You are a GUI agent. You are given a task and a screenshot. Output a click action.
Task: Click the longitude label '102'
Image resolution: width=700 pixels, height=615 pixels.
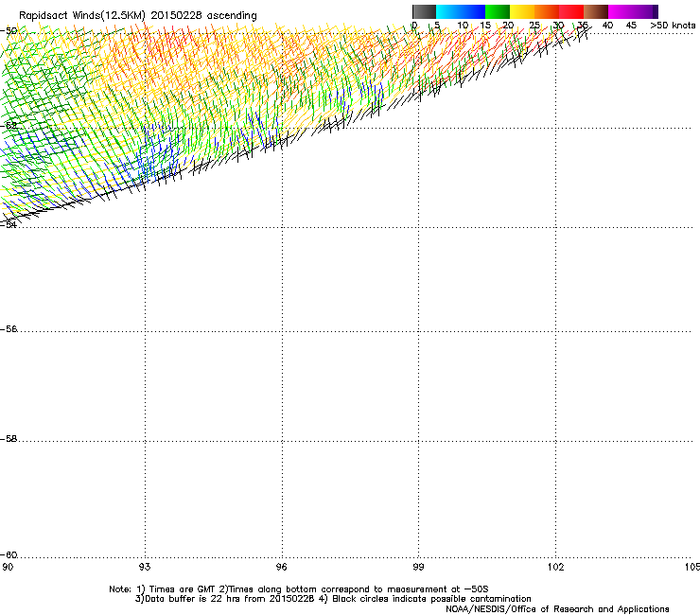tap(555, 567)
